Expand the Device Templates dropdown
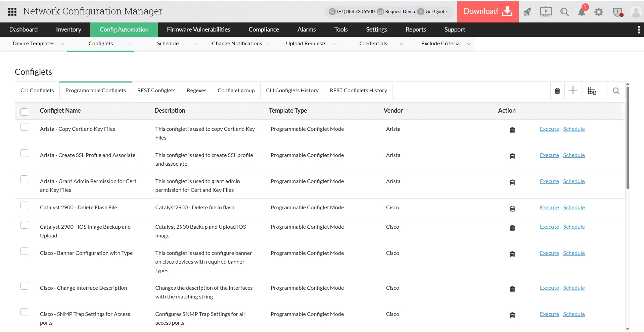Screen dimensions: 644x332 [38, 44]
